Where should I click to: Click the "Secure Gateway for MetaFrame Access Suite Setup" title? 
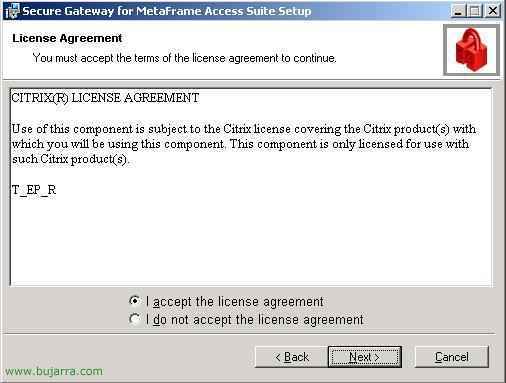point(167,11)
